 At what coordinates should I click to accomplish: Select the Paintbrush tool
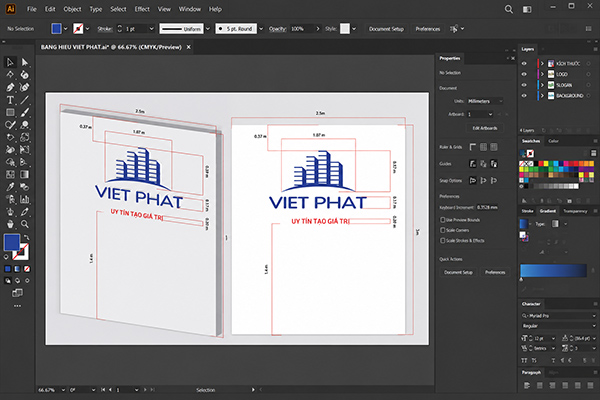coord(24,112)
